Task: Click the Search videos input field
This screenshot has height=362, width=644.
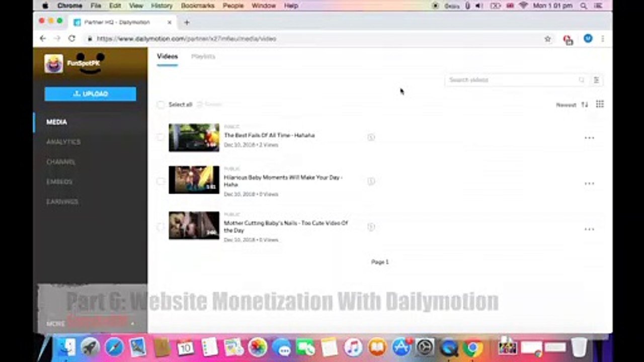Action: [x=512, y=80]
